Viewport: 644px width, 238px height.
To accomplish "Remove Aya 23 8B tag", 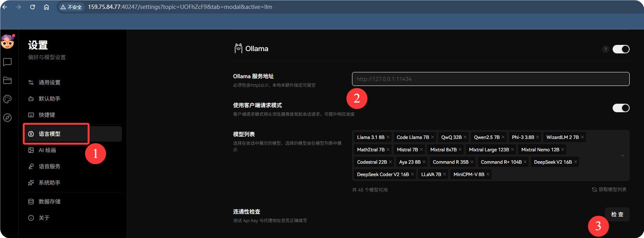I will (x=424, y=162).
